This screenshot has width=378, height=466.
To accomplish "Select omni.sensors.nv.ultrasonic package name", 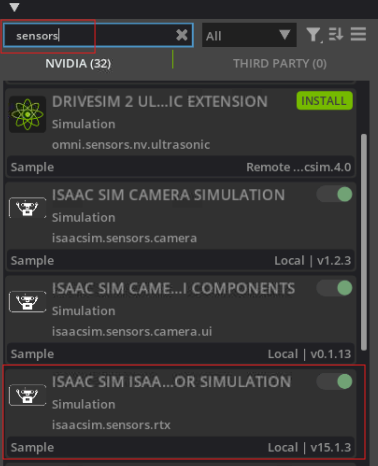I will click(131, 145).
